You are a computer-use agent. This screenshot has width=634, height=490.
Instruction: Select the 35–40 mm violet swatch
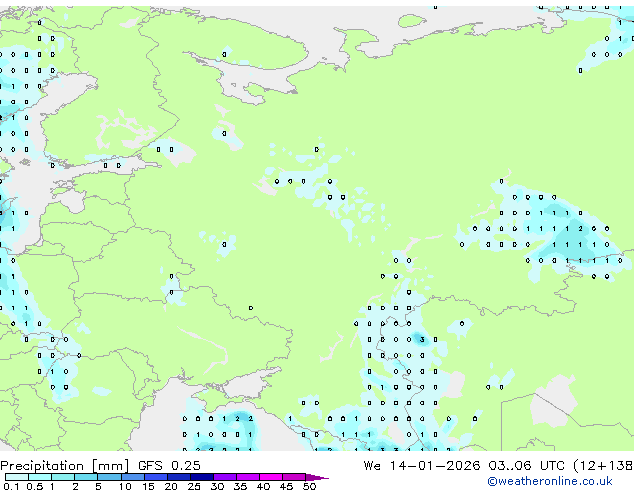(247, 477)
